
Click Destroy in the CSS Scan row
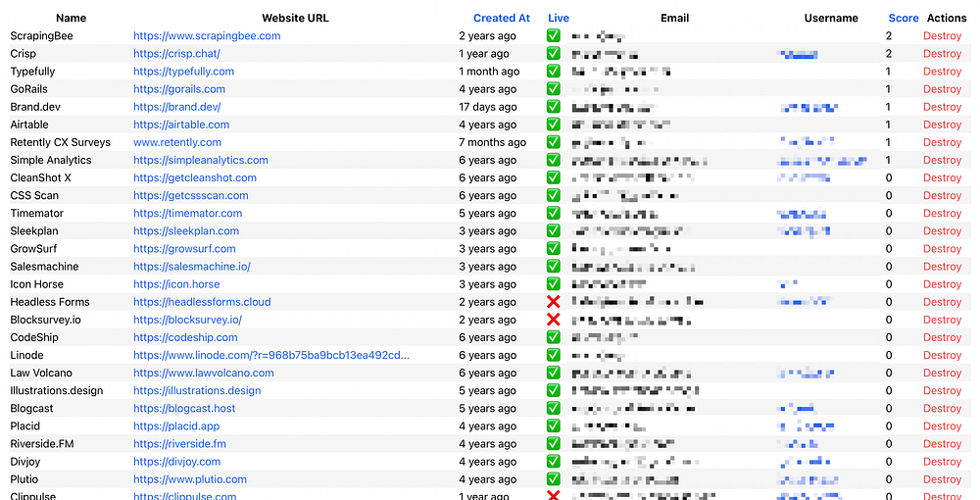click(x=942, y=196)
